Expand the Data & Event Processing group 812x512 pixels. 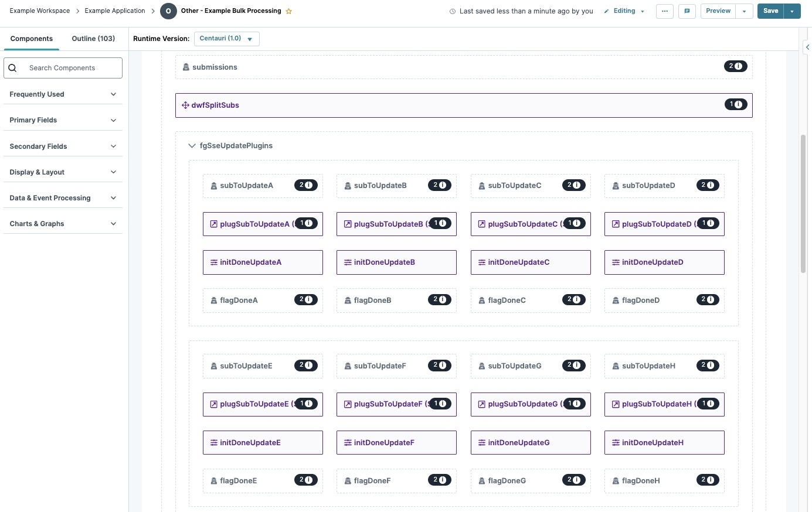[x=63, y=198]
